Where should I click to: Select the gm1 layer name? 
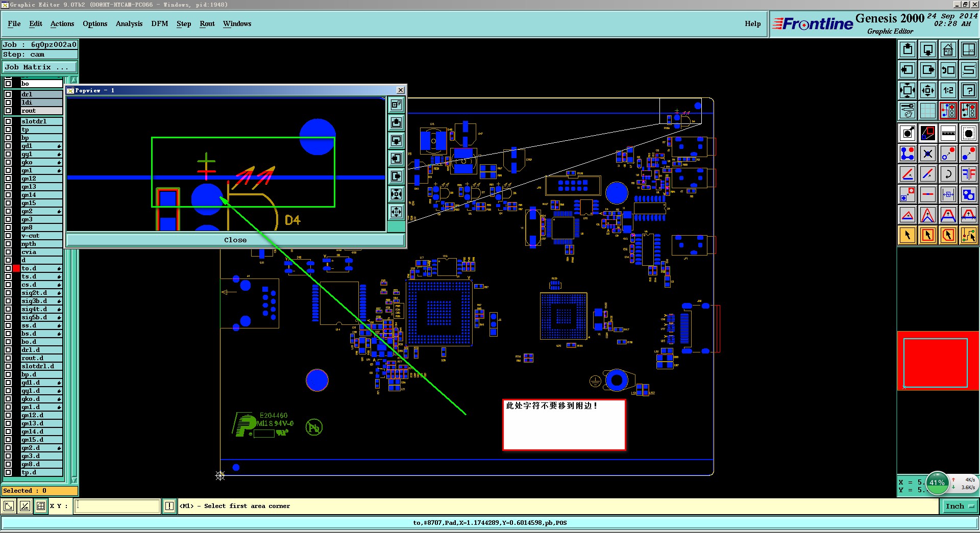tap(41, 170)
